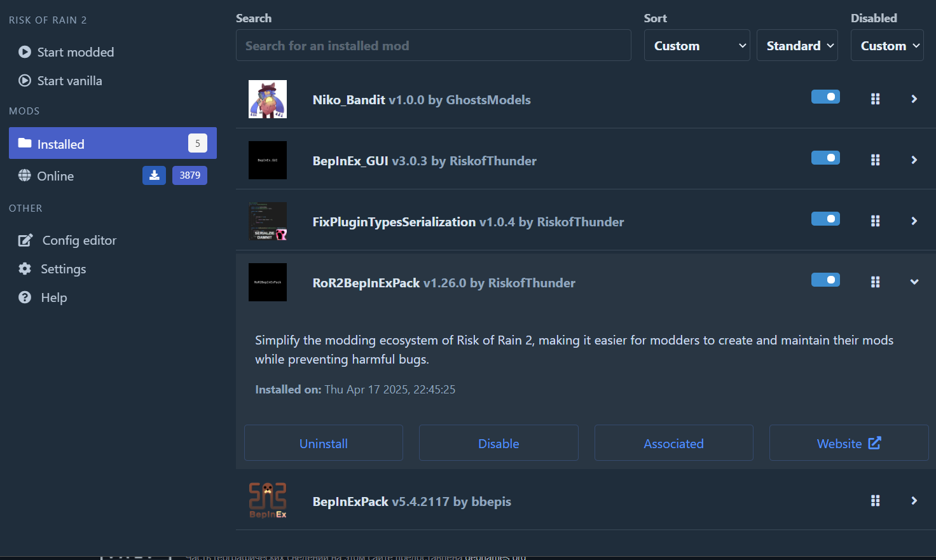
Task: Click the BepInEx_GUI v3.0.3 mod title
Action: 425,161
